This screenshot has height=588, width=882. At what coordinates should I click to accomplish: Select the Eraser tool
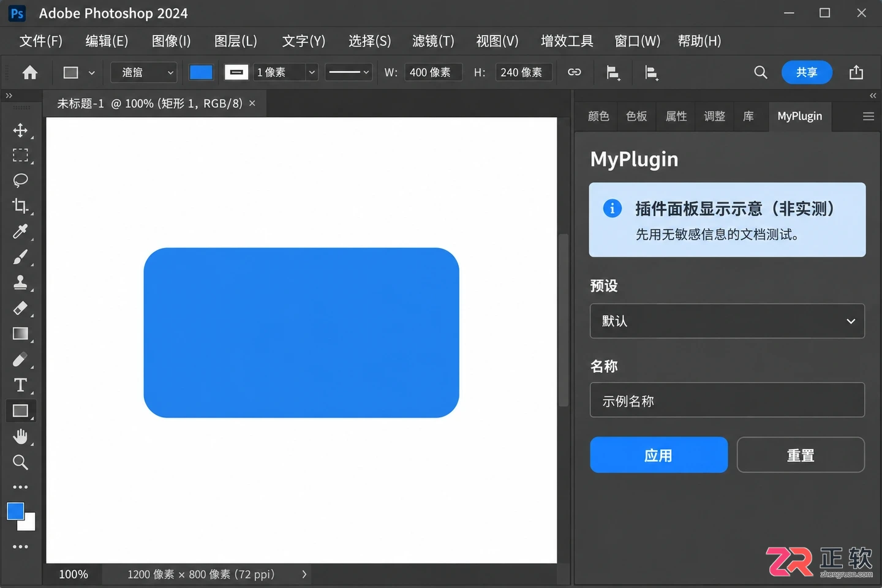coord(20,308)
